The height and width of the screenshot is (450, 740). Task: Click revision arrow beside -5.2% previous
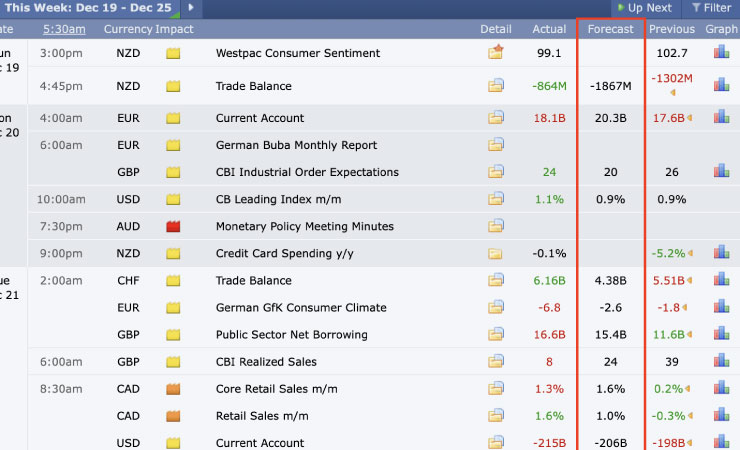[690, 253]
